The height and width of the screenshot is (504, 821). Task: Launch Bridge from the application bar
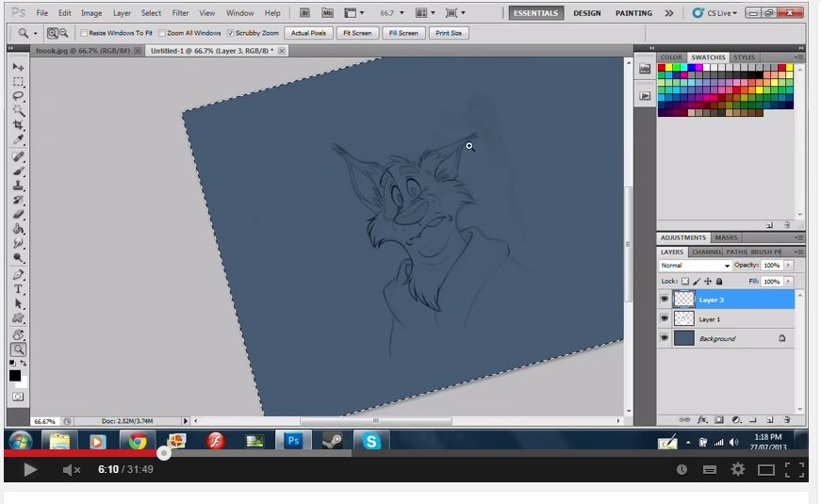[304, 13]
